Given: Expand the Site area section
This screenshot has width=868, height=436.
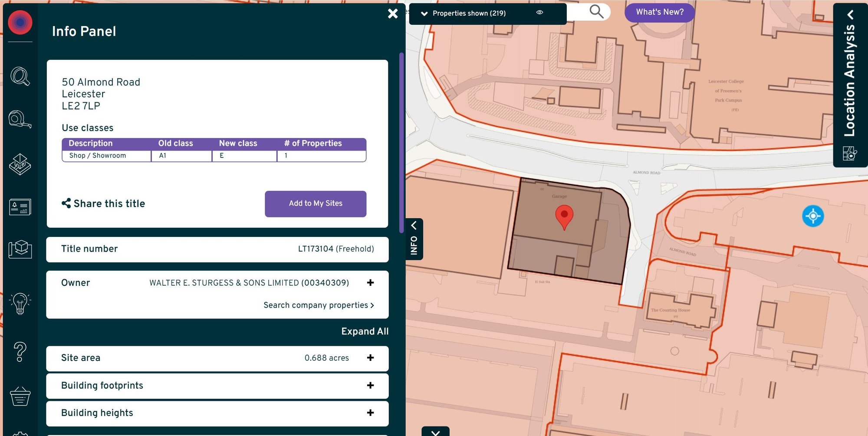Looking at the screenshot, I should pyautogui.click(x=370, y=358).
